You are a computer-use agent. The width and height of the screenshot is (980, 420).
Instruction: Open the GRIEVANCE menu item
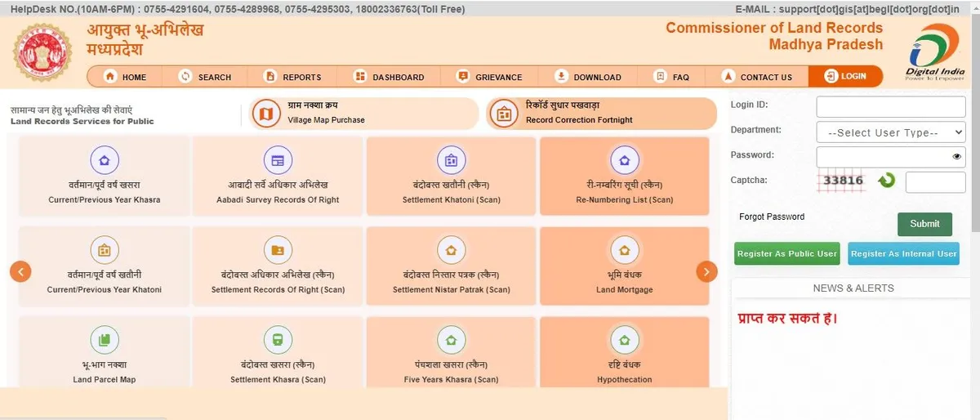(488, 77)
